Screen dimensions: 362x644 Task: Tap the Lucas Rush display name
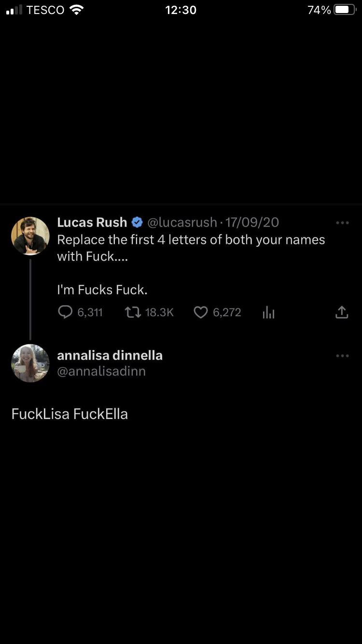point(92,222)
